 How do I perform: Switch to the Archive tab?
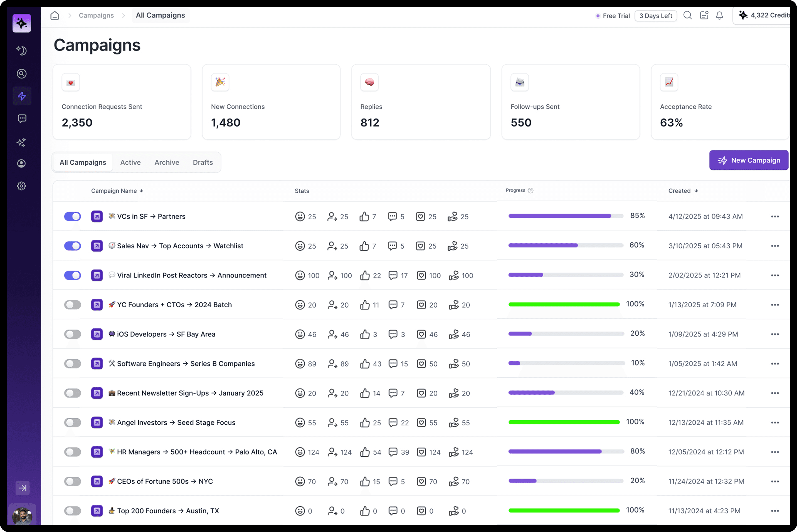[x=167, y=162]
